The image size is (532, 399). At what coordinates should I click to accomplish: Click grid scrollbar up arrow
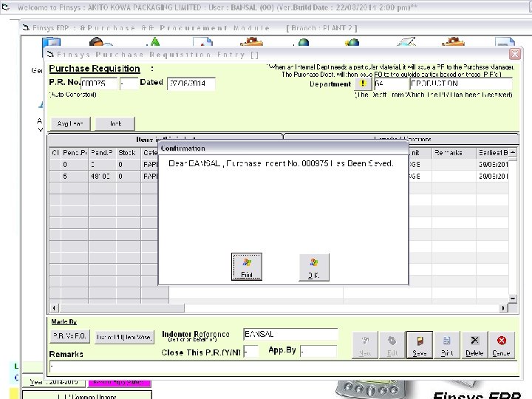pyautogui.click(x=513, y=152)
